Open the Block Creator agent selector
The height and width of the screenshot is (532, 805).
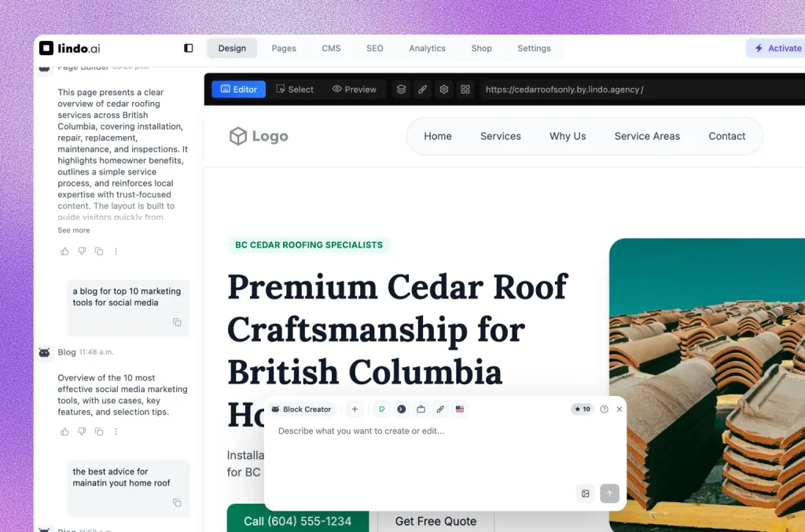point(301,409)
